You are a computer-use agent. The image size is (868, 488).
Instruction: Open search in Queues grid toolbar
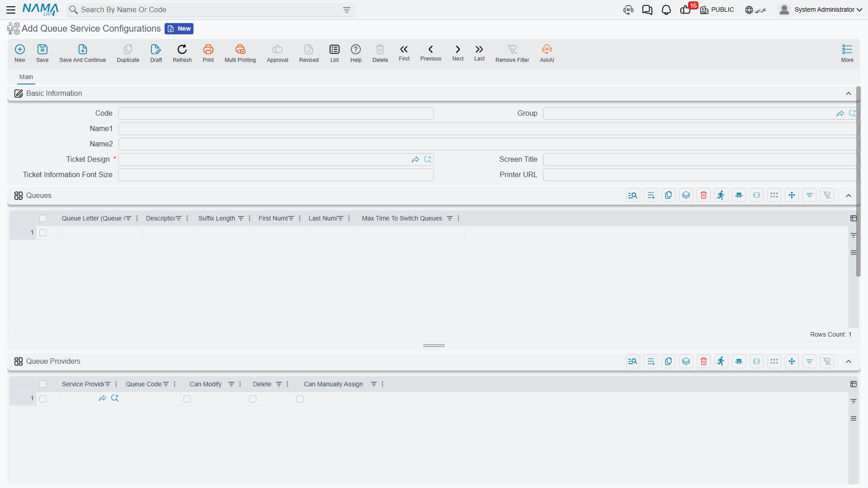[633, 195]
